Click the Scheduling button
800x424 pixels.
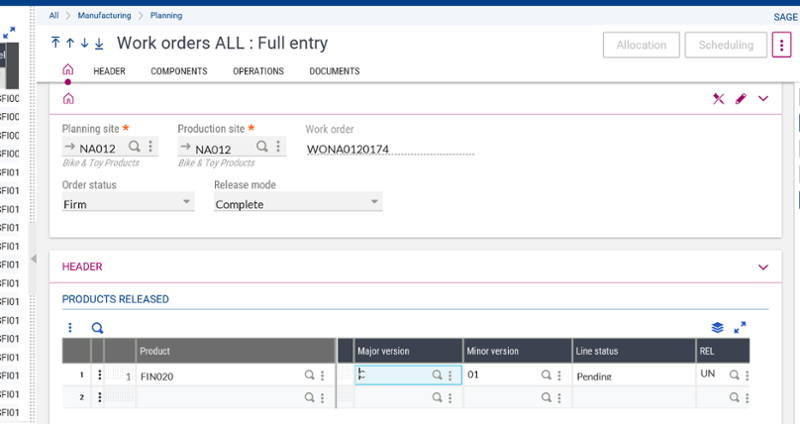[726, 45]
